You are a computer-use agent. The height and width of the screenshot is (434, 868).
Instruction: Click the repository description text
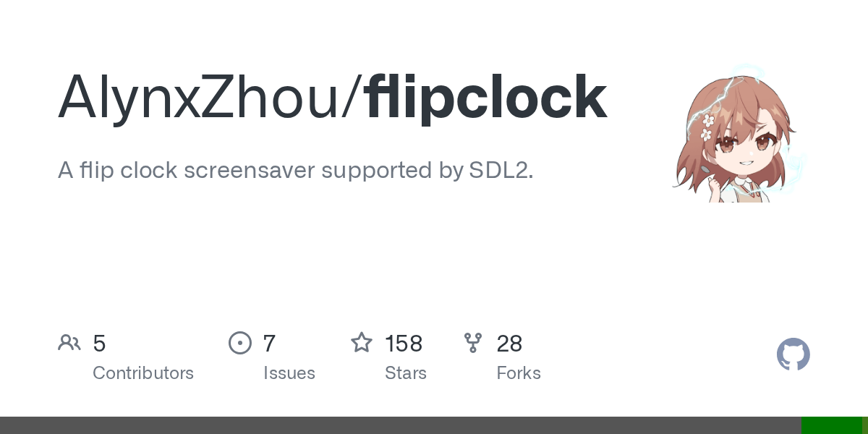(295, 171)
